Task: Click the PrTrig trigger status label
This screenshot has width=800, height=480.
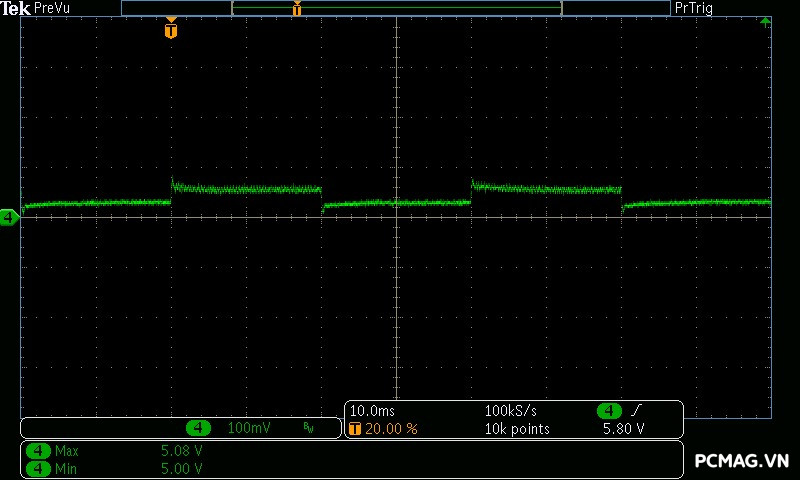Action: click(694, 8)
